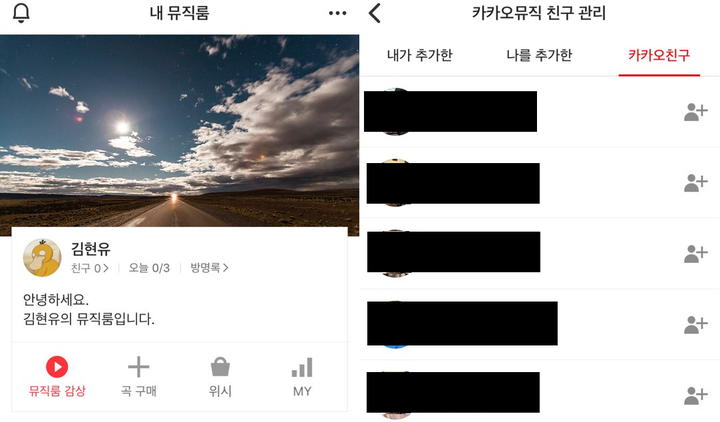Open the three-dot more options menu

(x=338, y=13)
